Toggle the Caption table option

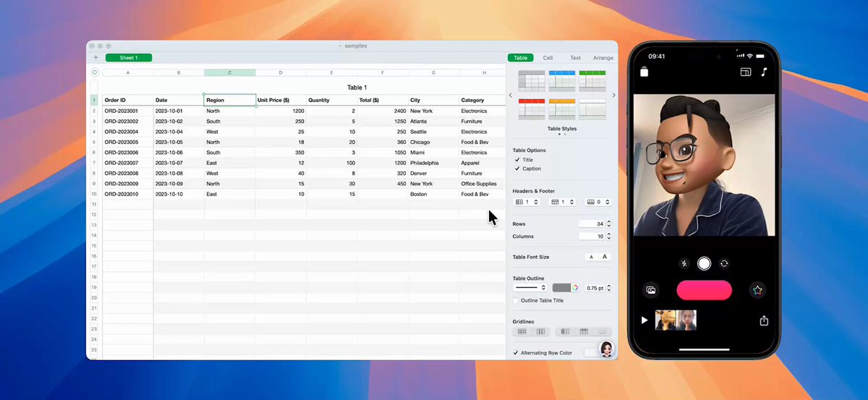(516, 169)
